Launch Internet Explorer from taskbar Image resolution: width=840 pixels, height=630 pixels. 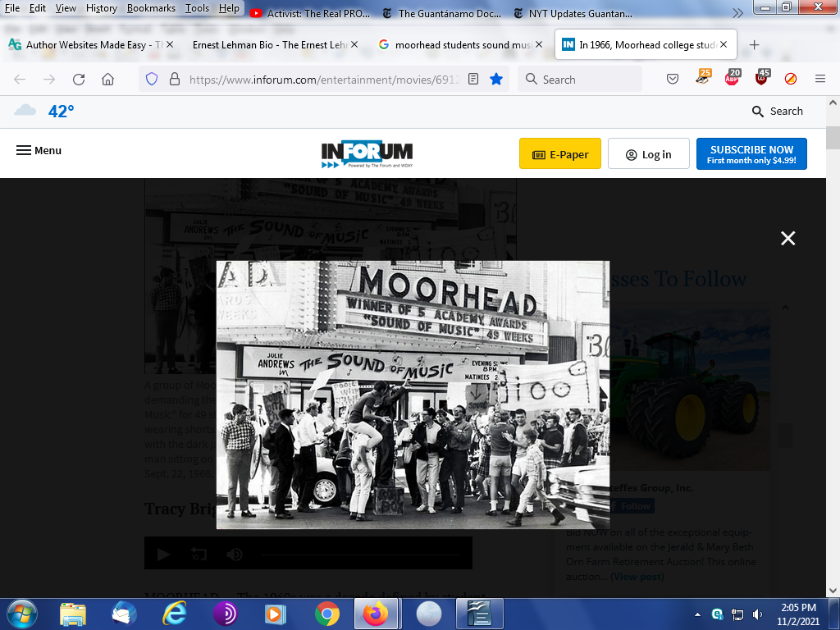pyautogui.click(x=175, y=614)
